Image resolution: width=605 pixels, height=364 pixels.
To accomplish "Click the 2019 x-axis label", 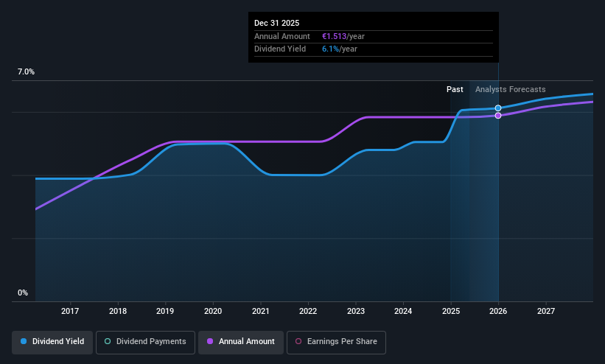I will click(165, 311).
